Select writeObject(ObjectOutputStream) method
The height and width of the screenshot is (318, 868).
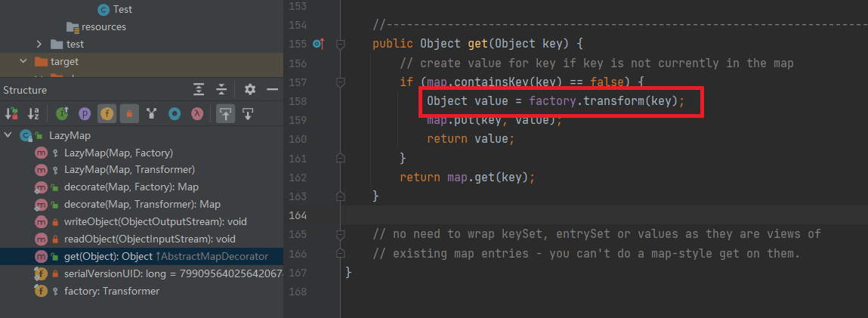point(156,222)
